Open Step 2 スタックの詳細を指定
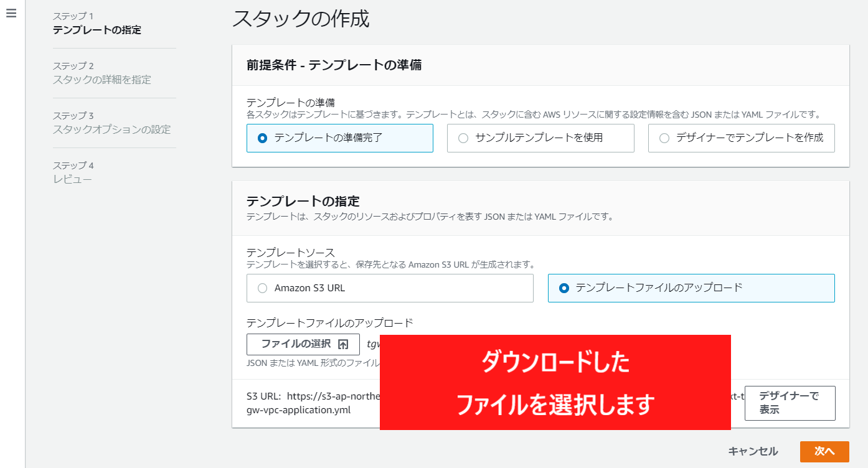Viewport: 868px width, 468px height. click(101, 80)
